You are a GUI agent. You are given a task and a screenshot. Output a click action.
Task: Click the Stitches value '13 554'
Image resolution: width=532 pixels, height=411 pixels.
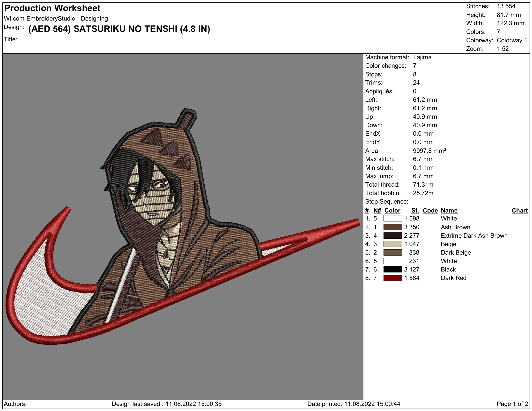pos(506,6)
